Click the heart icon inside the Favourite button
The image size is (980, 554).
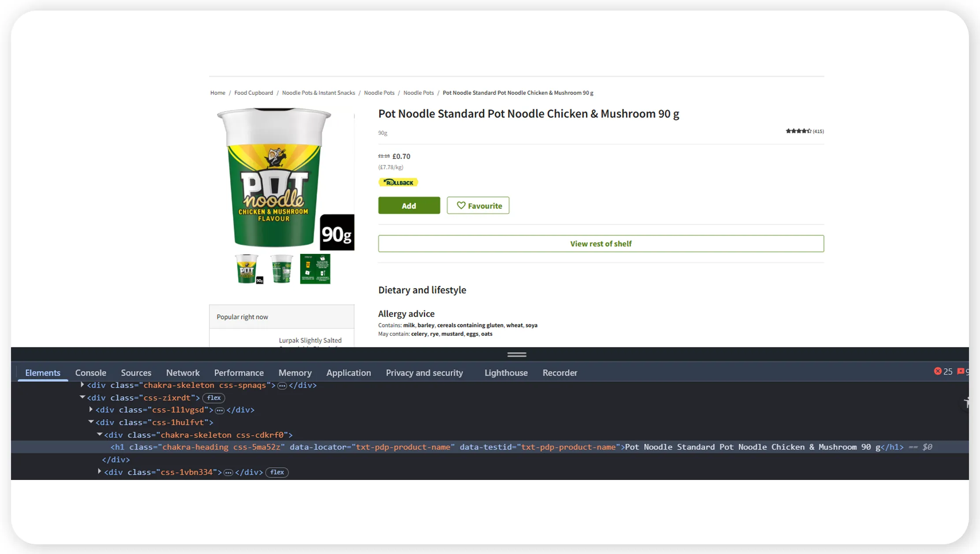pos(461,205)
